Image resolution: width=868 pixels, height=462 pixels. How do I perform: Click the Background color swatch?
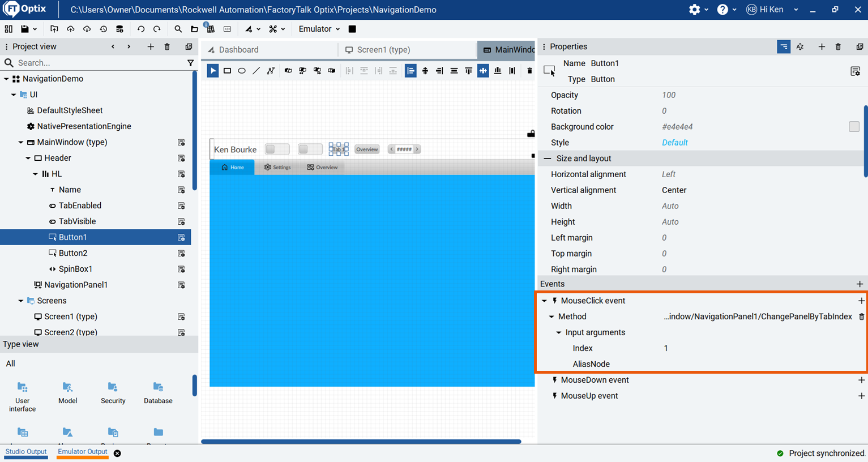(854, 127)
